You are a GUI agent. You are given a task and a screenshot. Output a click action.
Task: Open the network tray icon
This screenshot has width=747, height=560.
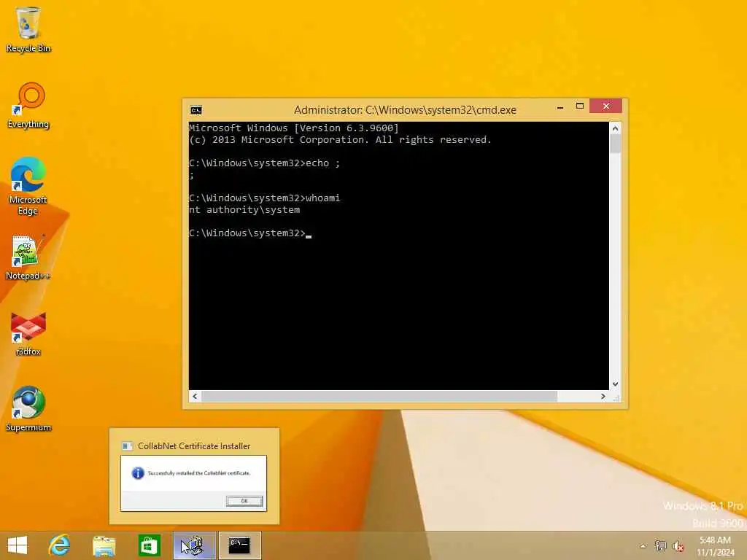[660, 545]
